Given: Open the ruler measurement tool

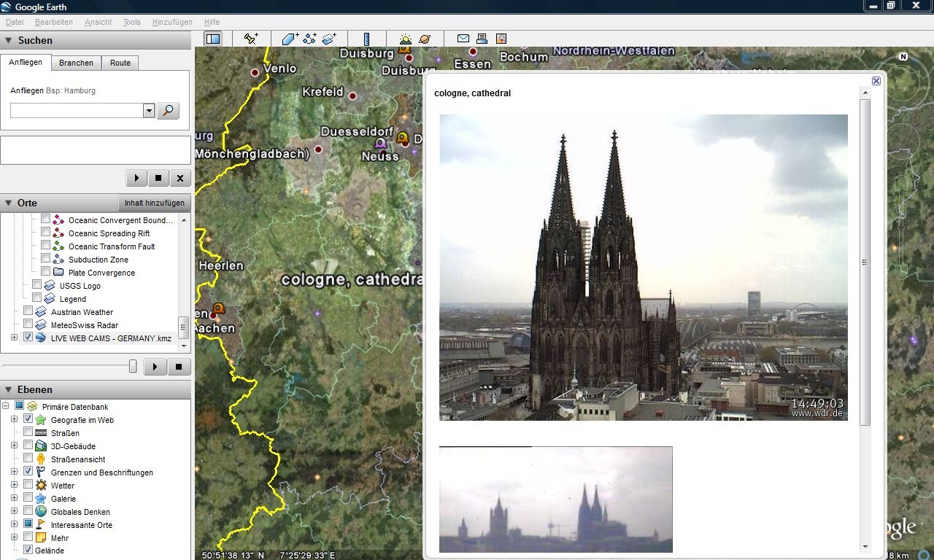Looking at the screenshot, I should click(366, 39).
